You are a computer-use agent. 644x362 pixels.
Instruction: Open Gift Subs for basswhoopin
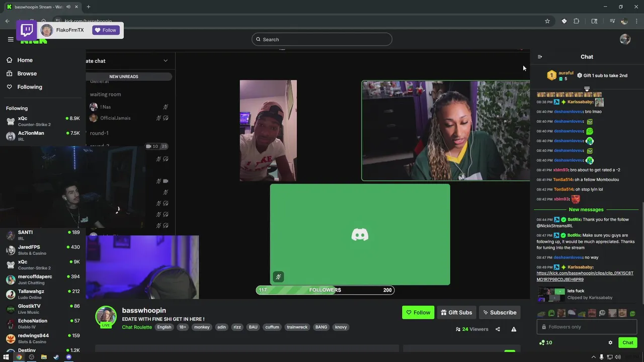pos(456,312)
